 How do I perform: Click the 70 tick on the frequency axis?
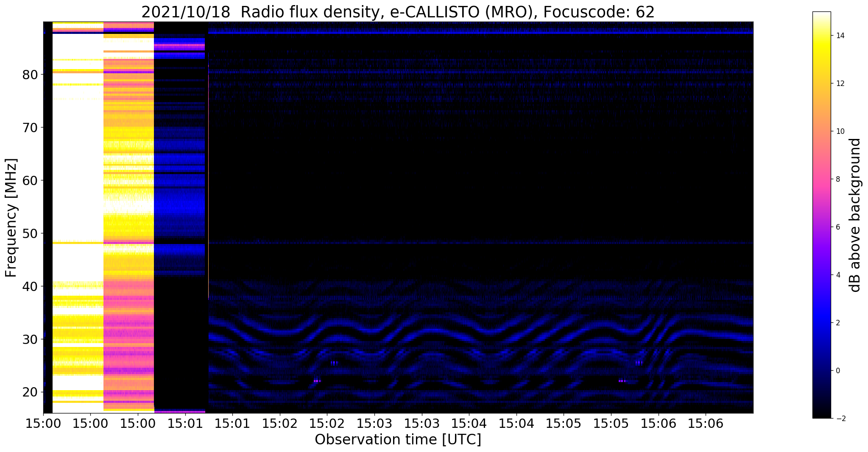31,128
